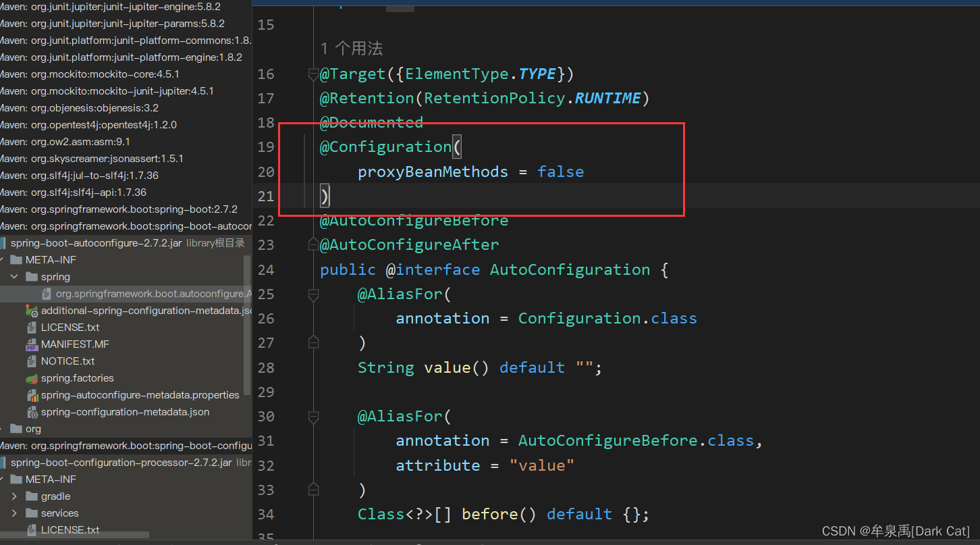This screenshot has width=980, height=545.
Task: Click the spring-autoconfigure-metadata.properties file icon
Action: [x=32, y=395]
